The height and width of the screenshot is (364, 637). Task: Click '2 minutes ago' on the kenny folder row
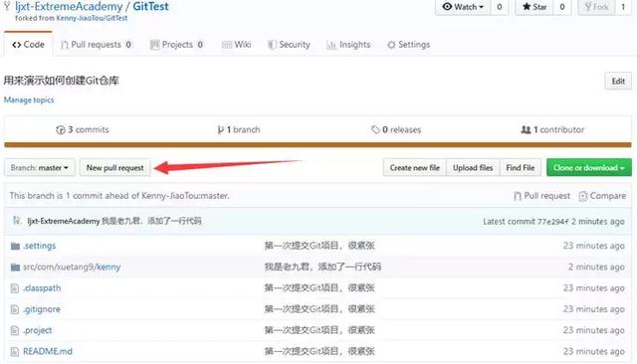[x=596, y=267]
